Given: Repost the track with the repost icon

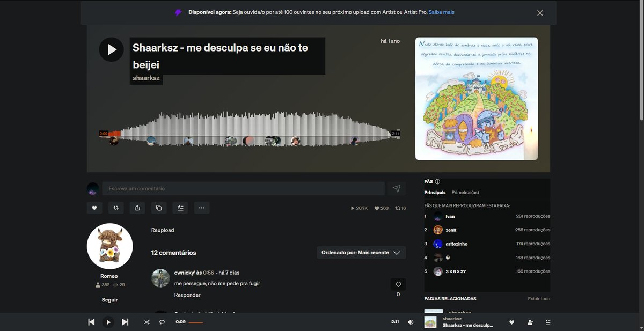Looking at the screenshot, I should (116, 208).
